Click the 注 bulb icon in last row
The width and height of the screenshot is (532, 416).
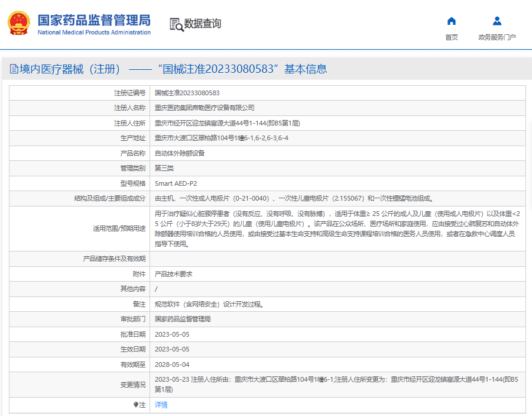click(136, 405)
